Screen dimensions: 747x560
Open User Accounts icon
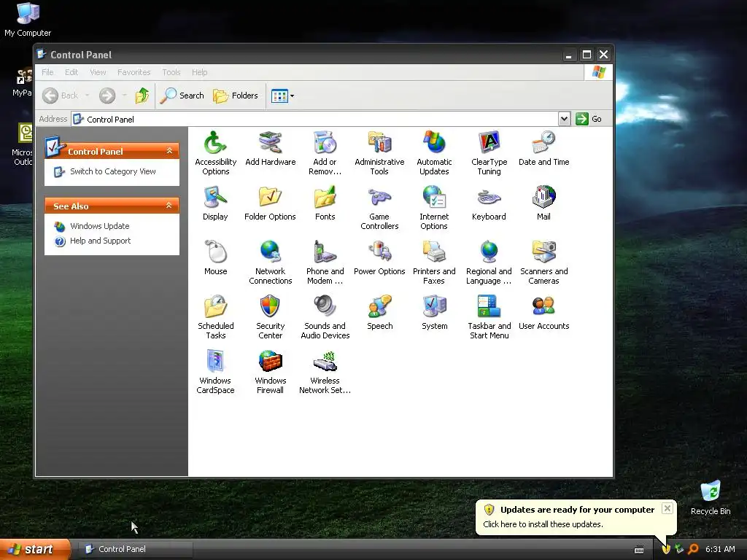point(543,312)
